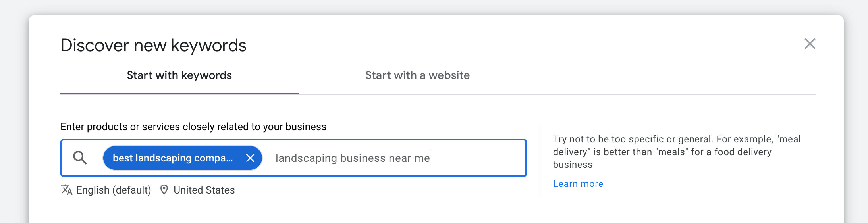Click the 'landscaping business near me' text

click(353, 158)
